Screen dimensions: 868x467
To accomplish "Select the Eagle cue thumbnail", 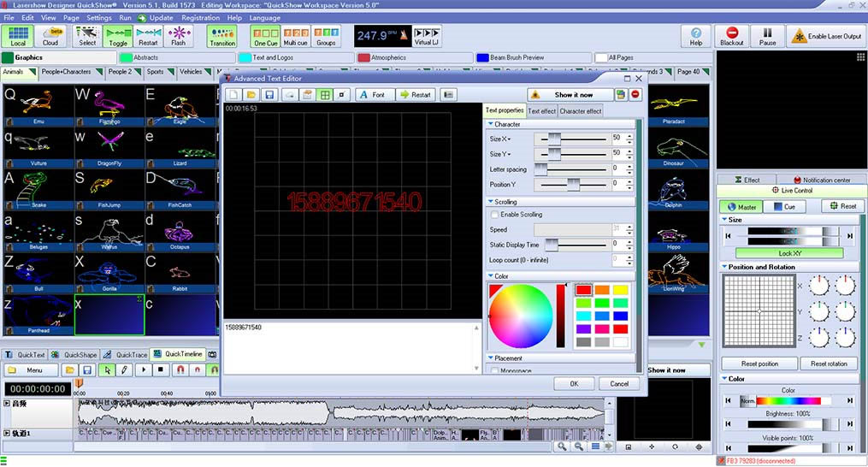I will [x=180, y=105].
